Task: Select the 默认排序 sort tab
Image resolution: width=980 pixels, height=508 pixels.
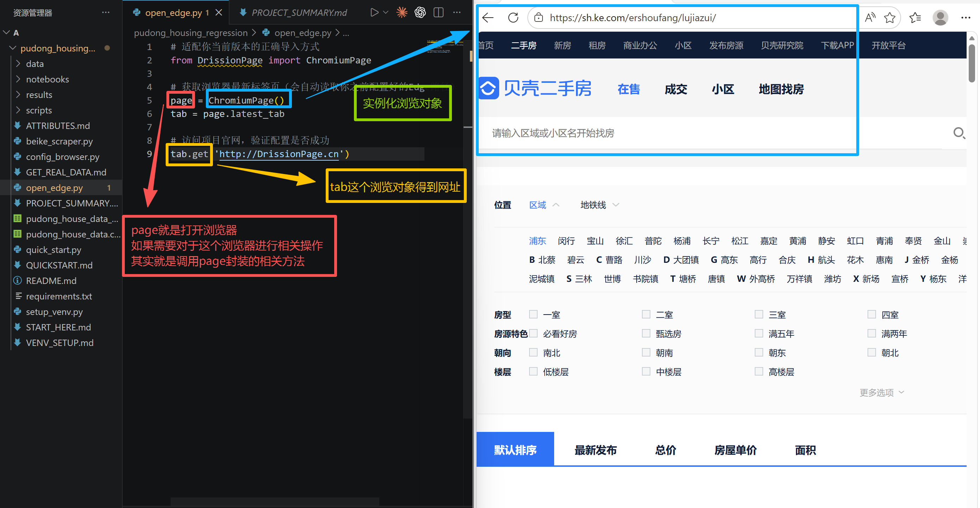Action: (515, 449)
